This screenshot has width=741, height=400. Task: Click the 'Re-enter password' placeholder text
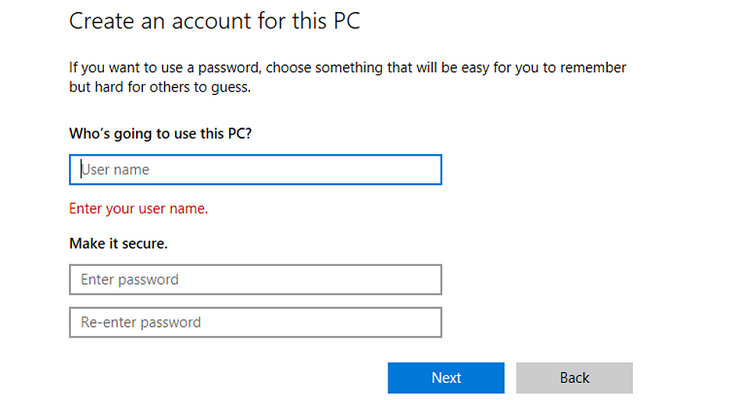point(141,322)
